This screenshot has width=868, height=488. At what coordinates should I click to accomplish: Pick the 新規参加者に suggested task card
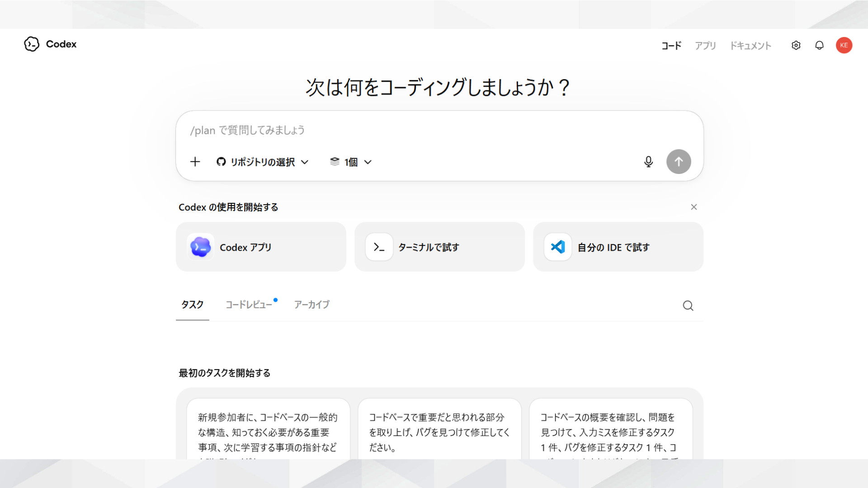268,429
